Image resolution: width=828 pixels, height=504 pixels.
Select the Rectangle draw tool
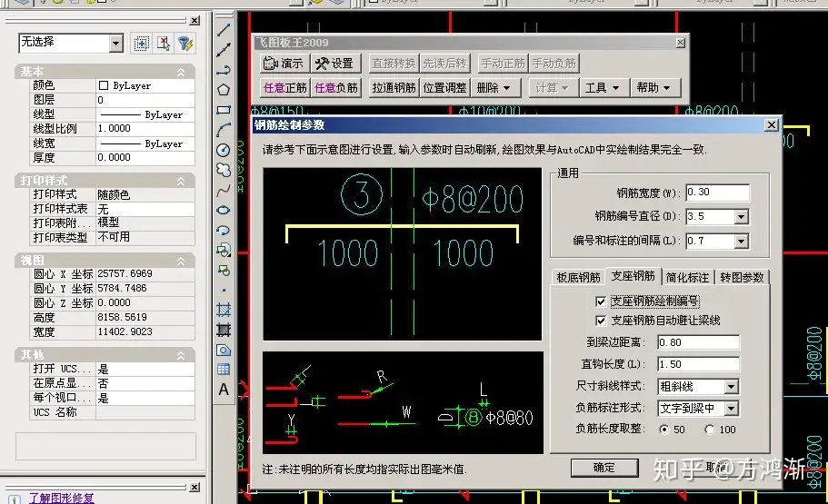[224, 110]
